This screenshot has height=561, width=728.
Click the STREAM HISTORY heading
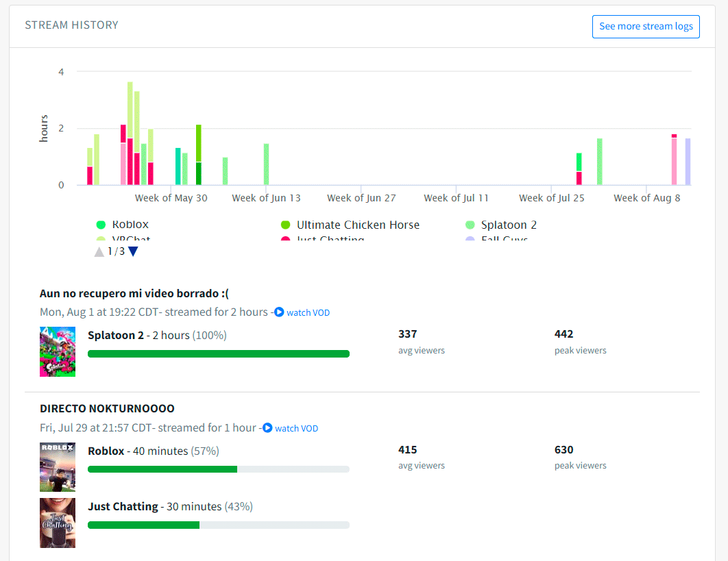click(x=71, y=25)
